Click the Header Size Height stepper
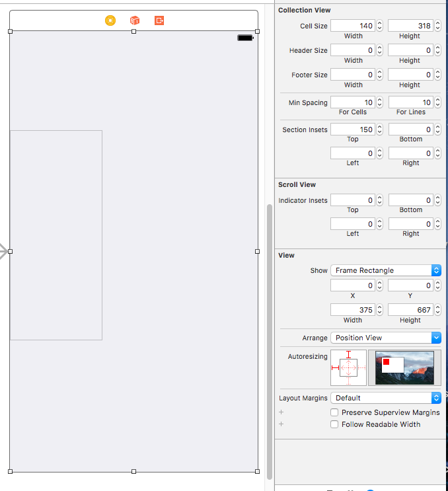This screenshot has width=448, height=491. 437,50
